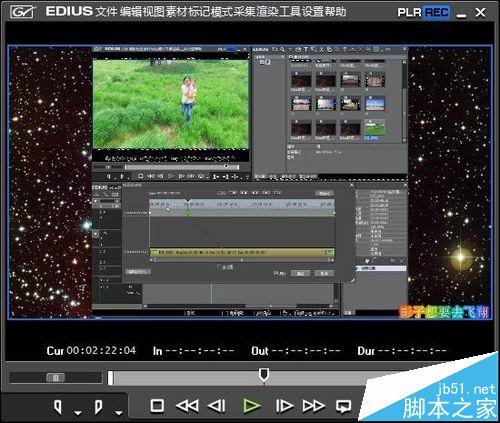Open the Set Out dropdown arrow
The width and height of the screenshot is (500, 423).
tap(119, 413)
